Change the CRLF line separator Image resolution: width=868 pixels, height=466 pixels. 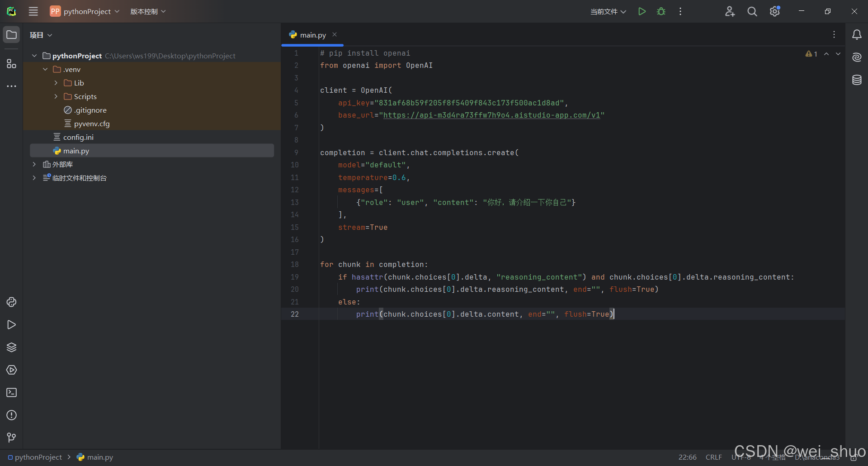714,457
